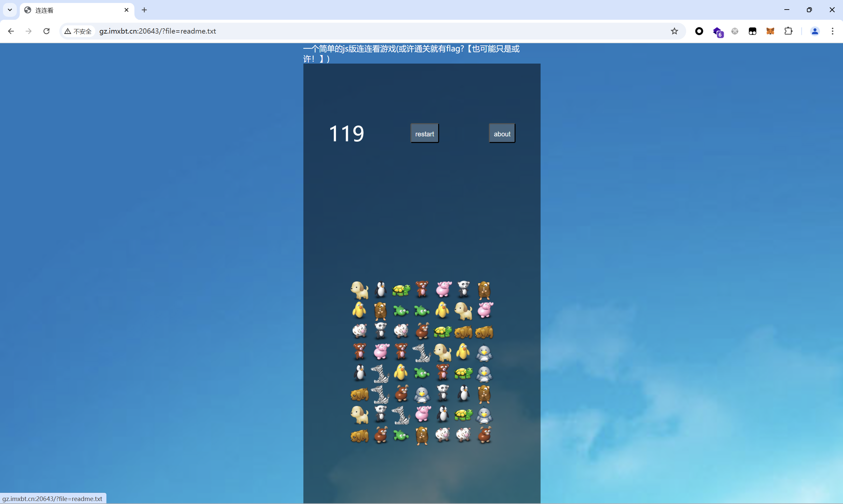Viewport: 843px width, 504px height.
Task: Pick the teddy bear in the top row
Action: [x=422, y=289]
